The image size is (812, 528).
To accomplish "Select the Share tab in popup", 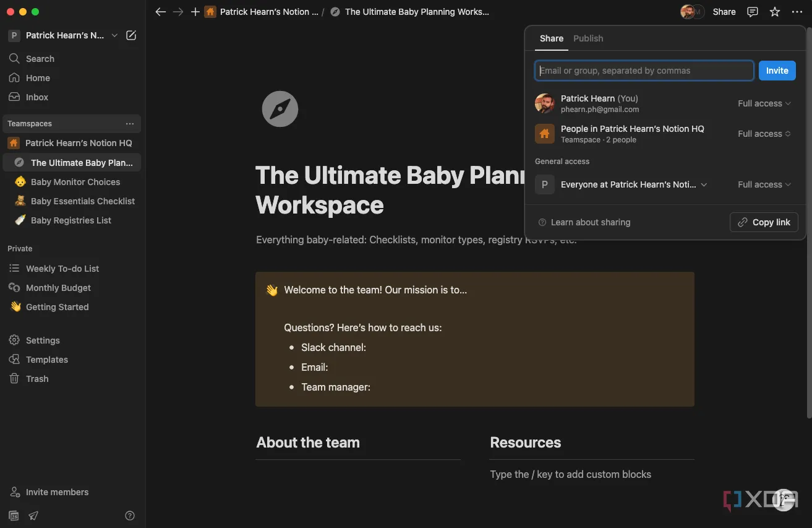I will point(551,38).
